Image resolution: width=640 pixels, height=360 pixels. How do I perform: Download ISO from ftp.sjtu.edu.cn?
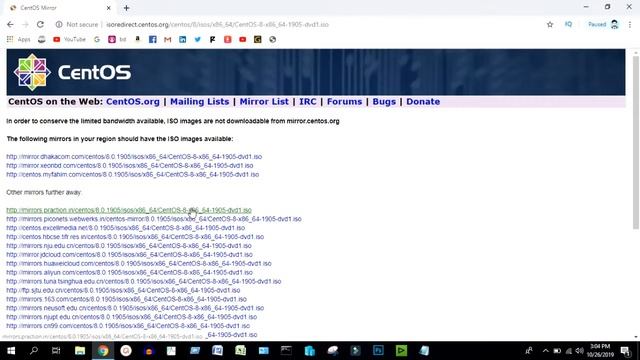click(123, 291)
